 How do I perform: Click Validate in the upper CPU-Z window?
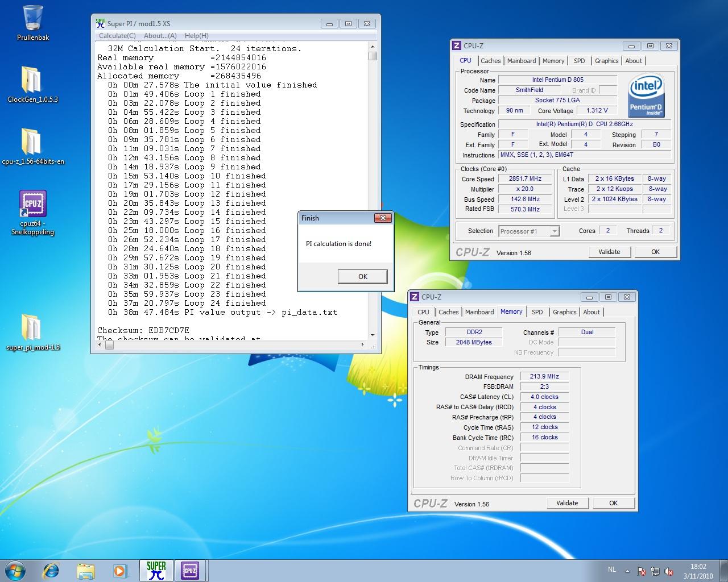tap(609, 252)
